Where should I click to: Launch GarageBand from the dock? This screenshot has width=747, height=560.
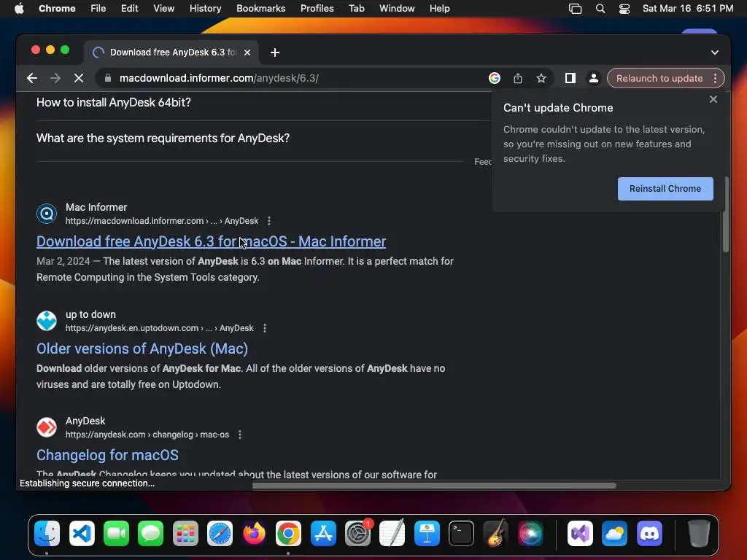pyautogui.click(x=495, y=533)
